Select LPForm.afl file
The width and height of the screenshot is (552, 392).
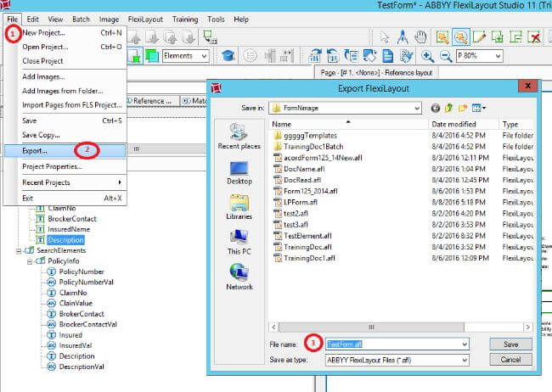pos(296,202)
